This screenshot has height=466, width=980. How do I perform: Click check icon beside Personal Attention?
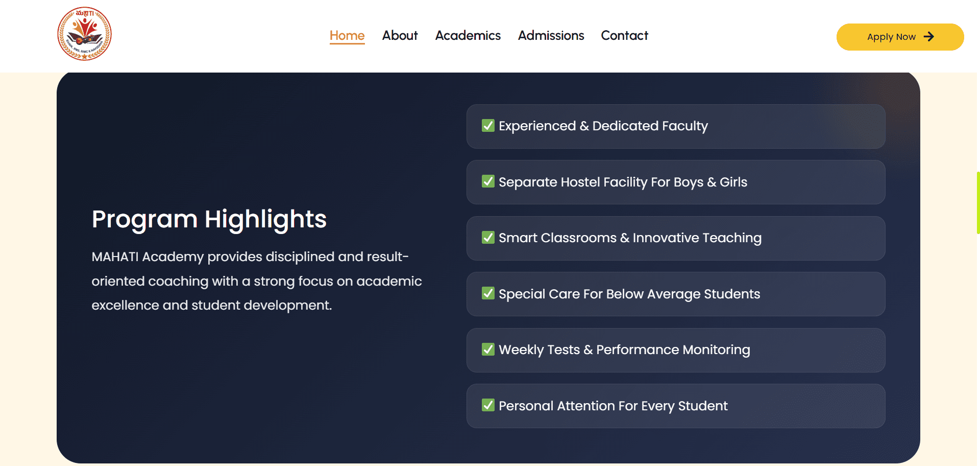click(x=488, y=405)
